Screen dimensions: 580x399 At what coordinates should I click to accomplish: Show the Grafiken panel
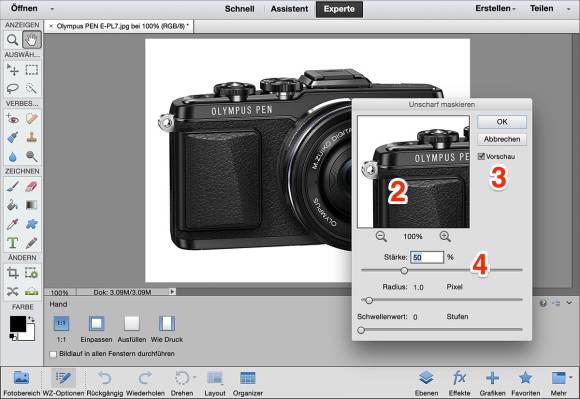492,383
